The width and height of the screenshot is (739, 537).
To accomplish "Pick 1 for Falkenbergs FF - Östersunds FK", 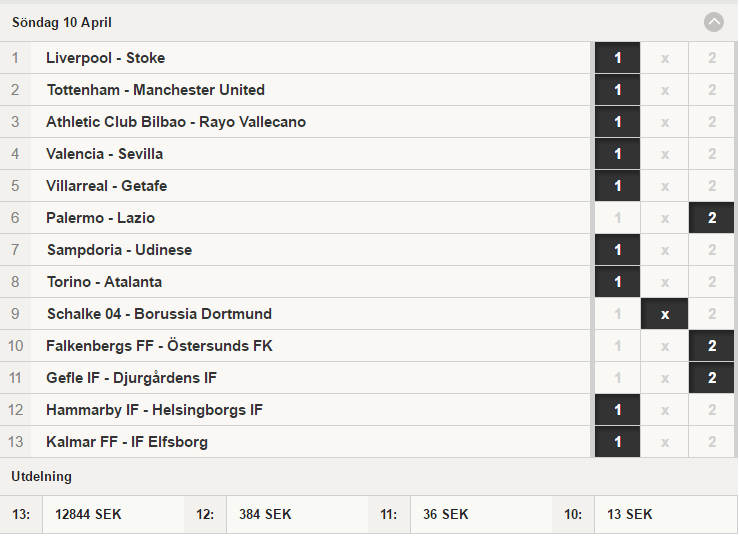I will [x=617, y=346].
